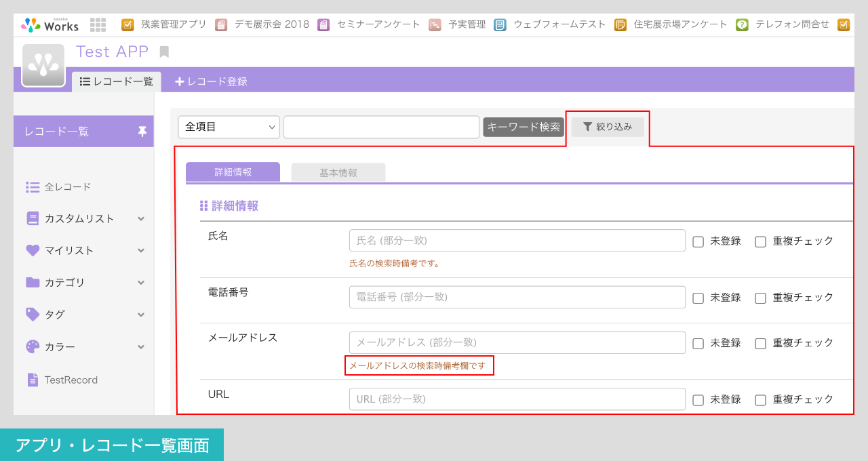Open the app grid launcher icon
The width and height of the screenshot is (868, 461).
click(x=98, y=25)
